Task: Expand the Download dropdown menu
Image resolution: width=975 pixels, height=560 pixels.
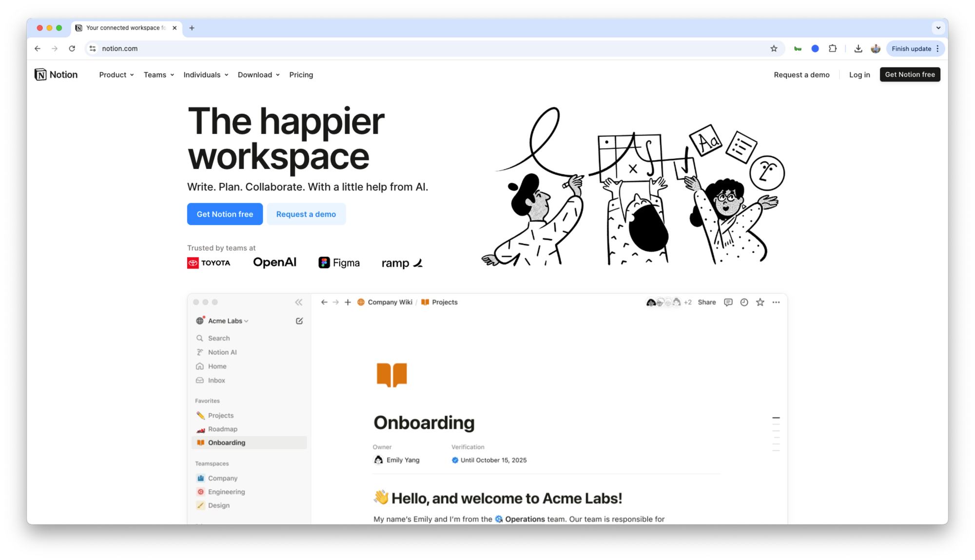Action: pos(259,75)
